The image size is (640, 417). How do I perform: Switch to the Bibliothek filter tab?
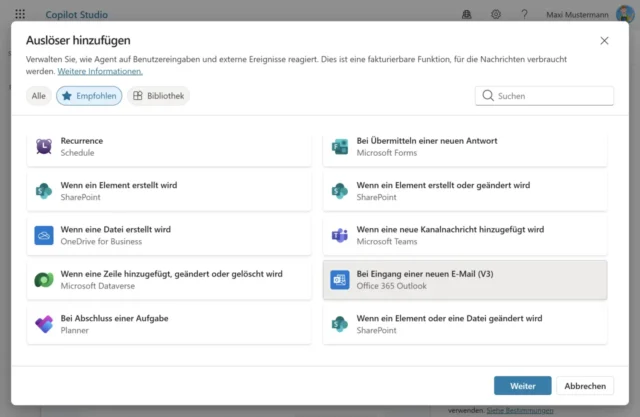[x=158, y=96]
